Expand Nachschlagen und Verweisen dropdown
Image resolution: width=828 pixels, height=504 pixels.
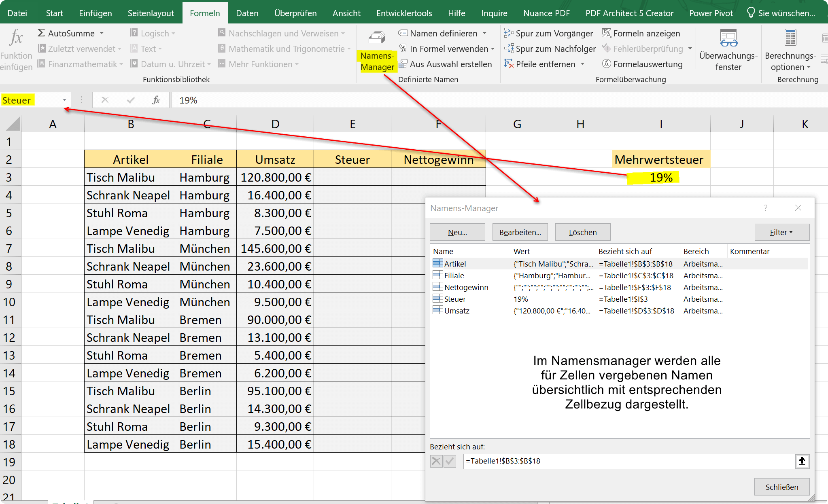pos(343,34)
